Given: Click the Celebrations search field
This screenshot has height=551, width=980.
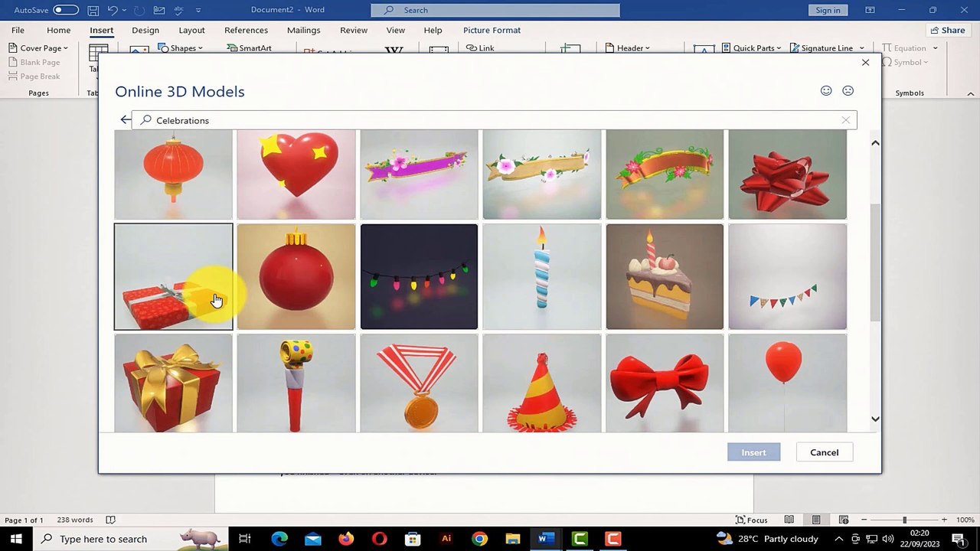Looking at the screenshot, I should click(494, 120).
